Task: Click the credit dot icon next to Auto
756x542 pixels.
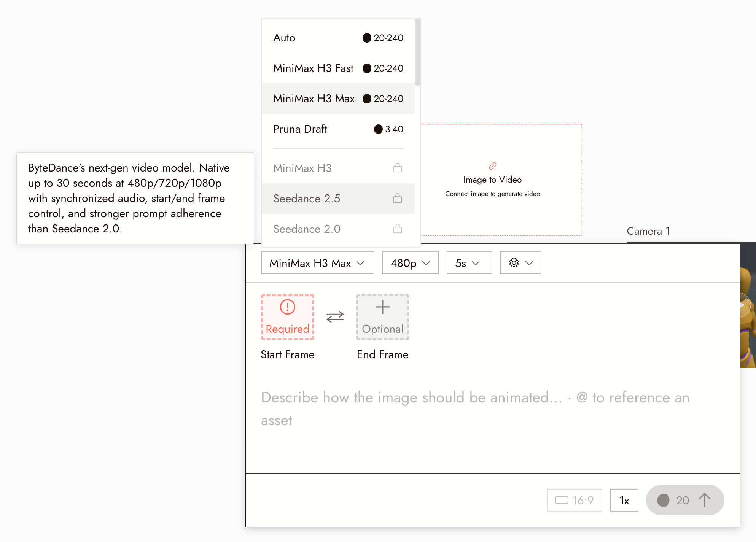Action: [x=367, y=38]
